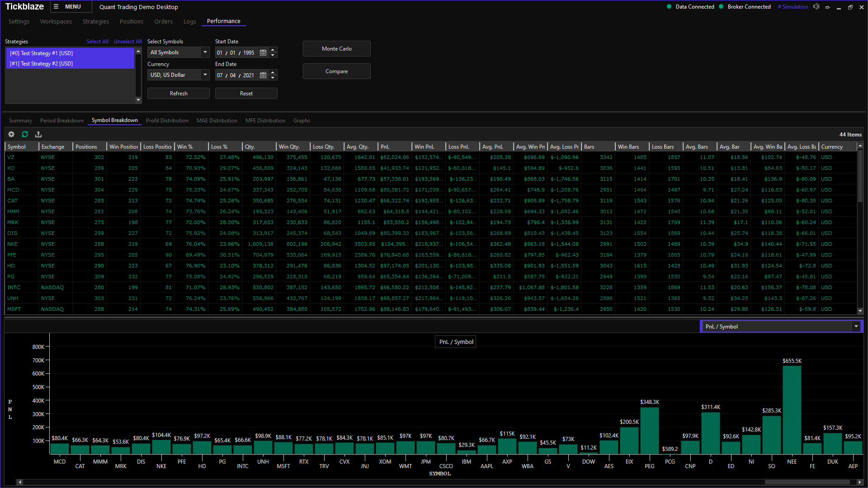The height and width of the screenshot is (488, 868).
Task: Open Start Date calendar picker icon
Action: (x=263, y=52)
